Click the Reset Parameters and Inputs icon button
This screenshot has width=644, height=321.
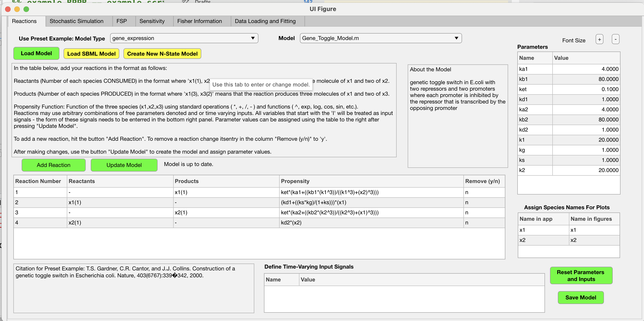[x=580, y=275]
